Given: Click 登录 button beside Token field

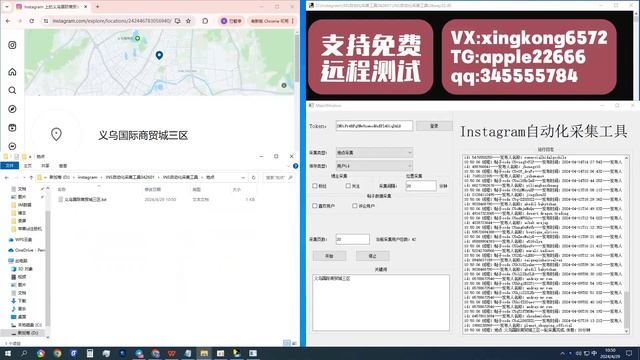Looking at the screenshot, I should tap(434, 126).
